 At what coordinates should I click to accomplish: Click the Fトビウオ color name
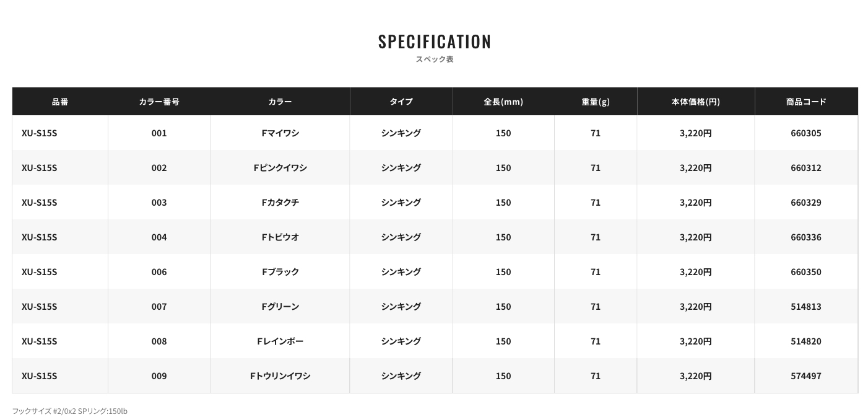click(x=280, y=237)
